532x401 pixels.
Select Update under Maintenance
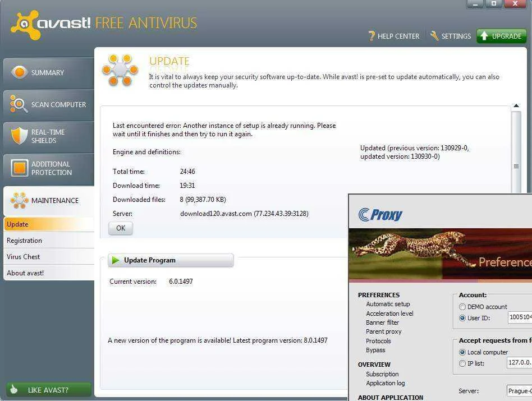48,224
